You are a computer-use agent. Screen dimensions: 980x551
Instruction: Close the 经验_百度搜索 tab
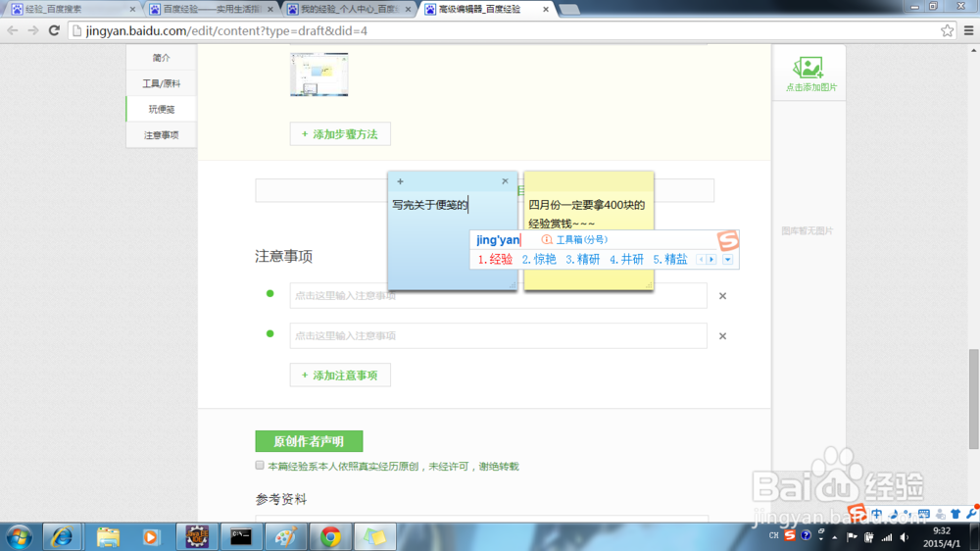coord(132,10)
